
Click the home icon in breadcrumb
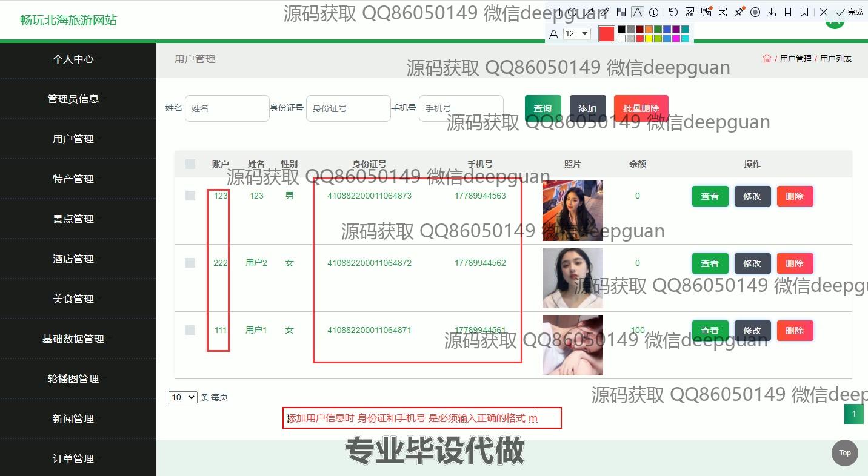pyautogui.click(x=767, y=59)
